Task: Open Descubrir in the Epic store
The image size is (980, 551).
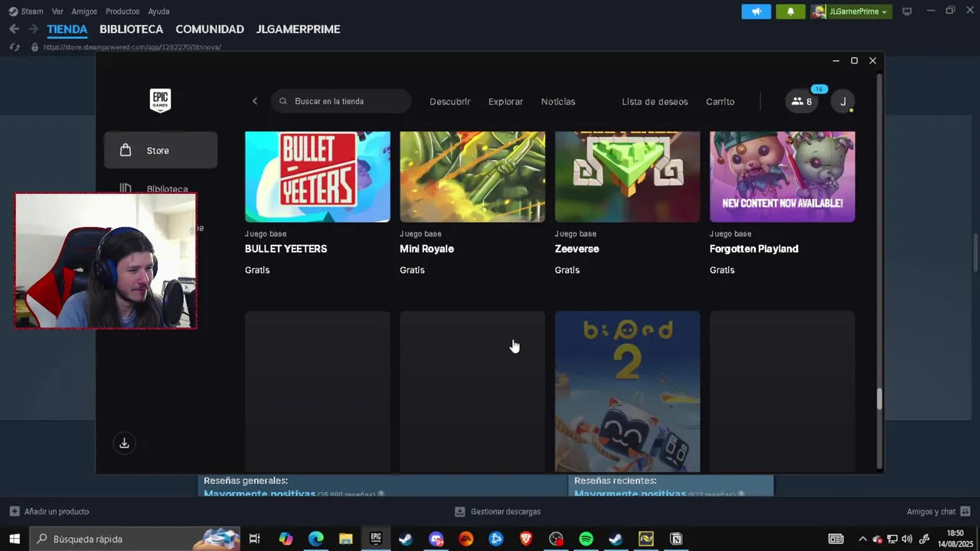Action: tap(450, 101)
